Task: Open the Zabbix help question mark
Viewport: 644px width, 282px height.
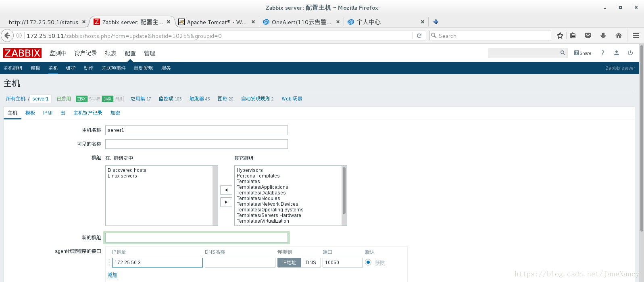Action: (x=603, y=53)
